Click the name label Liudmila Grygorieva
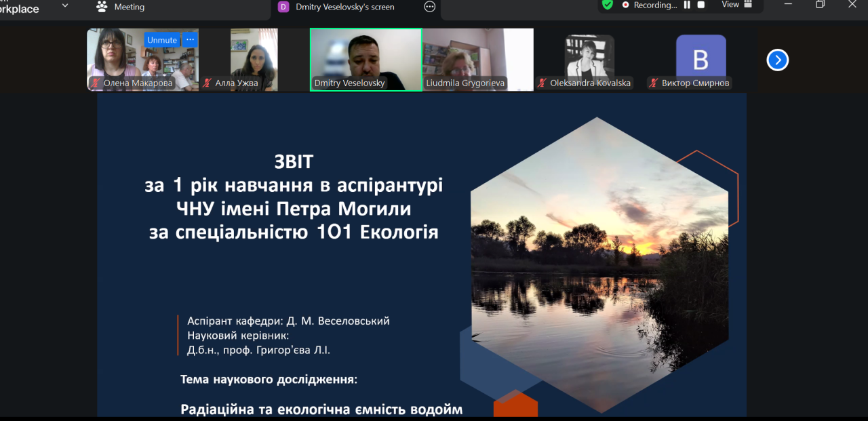This screenshot has height=421, width=868. pos(465,83)
